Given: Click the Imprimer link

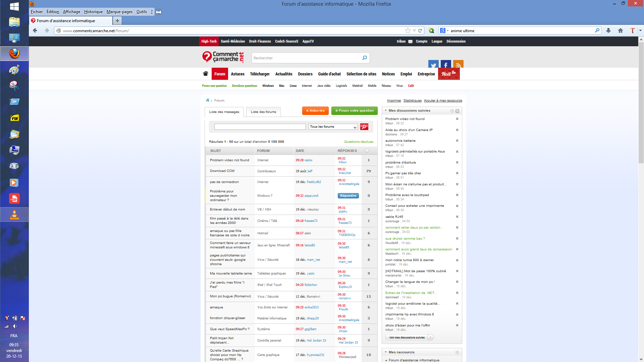Looking at the screenshot, I should coord(394,101).
